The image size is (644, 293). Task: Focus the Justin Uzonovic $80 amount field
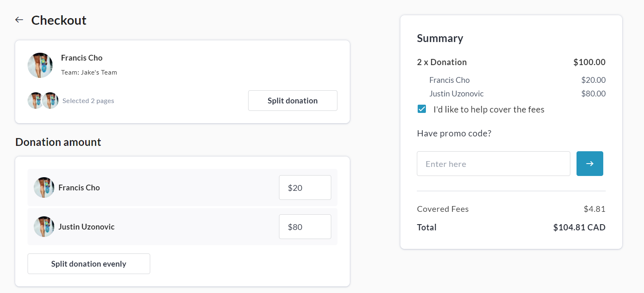tap(305, 227)
